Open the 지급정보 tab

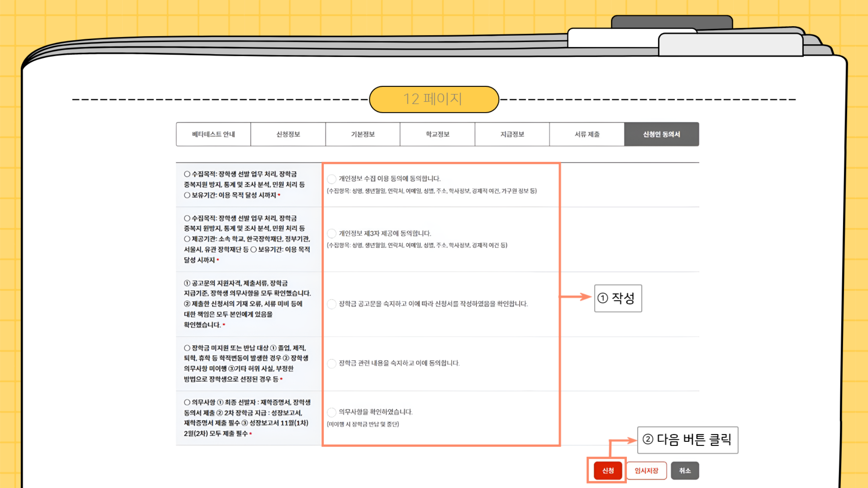(512, 134)
